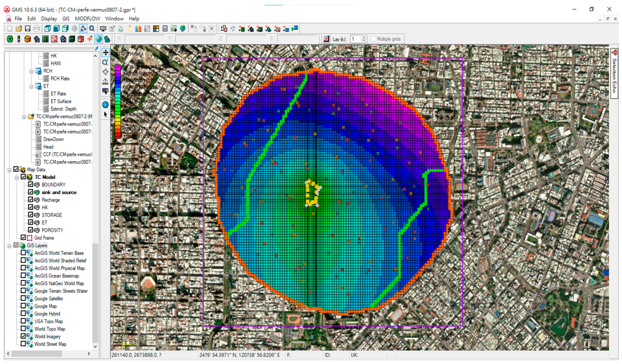The height and width of the screenshot is (364, 622).
Task: Collapse the Map Data tree node
Action: click(x=9, y=170)
